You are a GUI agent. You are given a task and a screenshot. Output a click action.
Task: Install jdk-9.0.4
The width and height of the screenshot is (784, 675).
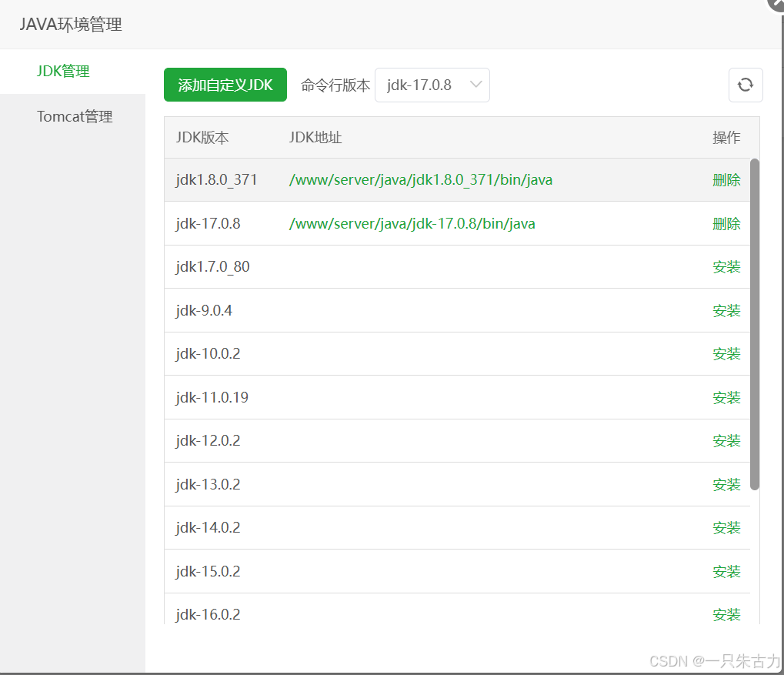(726, 310)
